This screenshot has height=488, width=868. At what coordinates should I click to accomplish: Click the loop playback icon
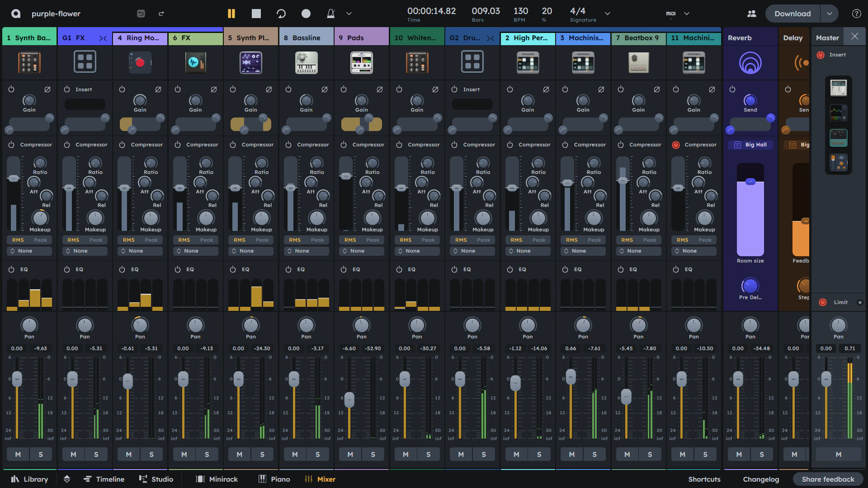[281, 14]
